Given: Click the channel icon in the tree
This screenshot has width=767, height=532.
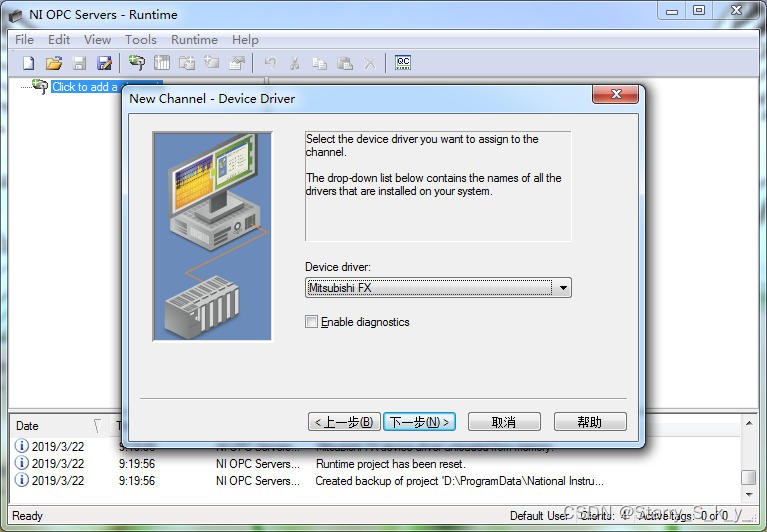Looking at the screenshot, I should point(40,87).
